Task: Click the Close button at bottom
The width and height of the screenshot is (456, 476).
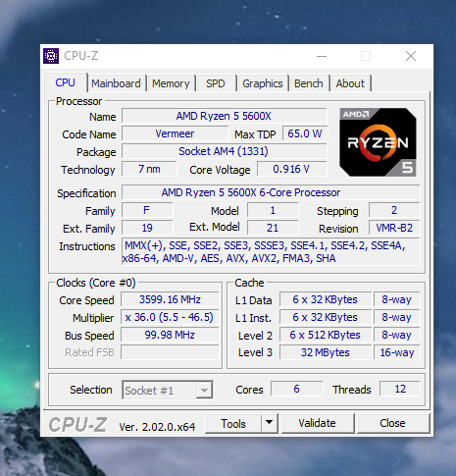Action: (x=392, y=423)
